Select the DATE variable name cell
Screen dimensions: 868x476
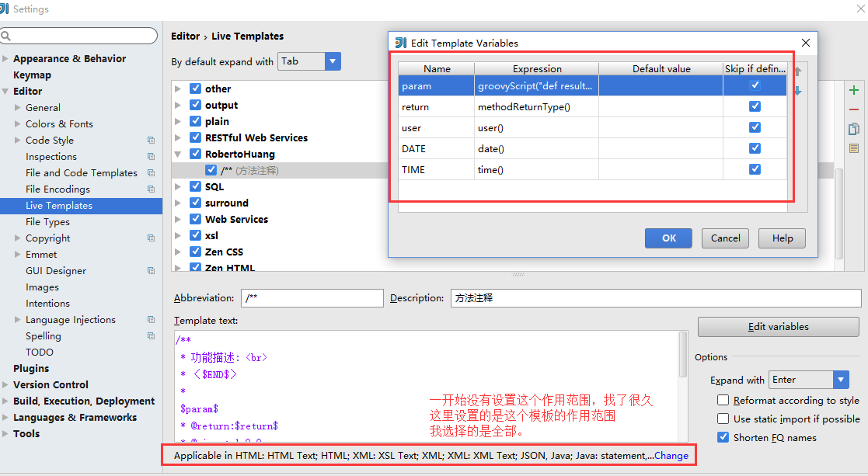click(x=436, y=149)
